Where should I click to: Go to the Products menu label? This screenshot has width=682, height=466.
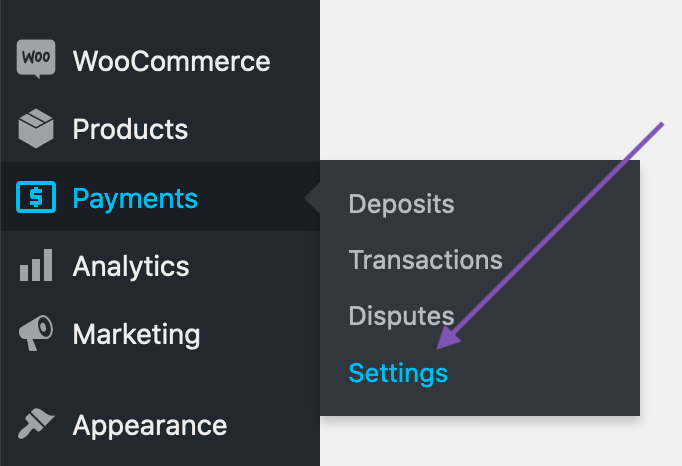[x=130, y=129]
